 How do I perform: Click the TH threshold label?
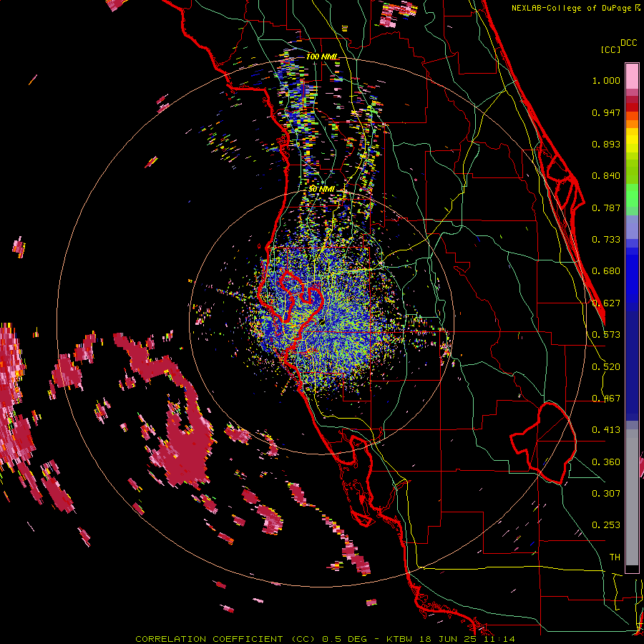[x=615, y=557]
